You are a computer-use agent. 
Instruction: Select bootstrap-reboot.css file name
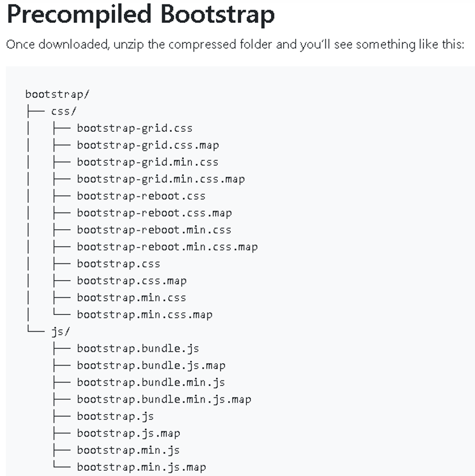pyautogui.click(x=141, y=196)
